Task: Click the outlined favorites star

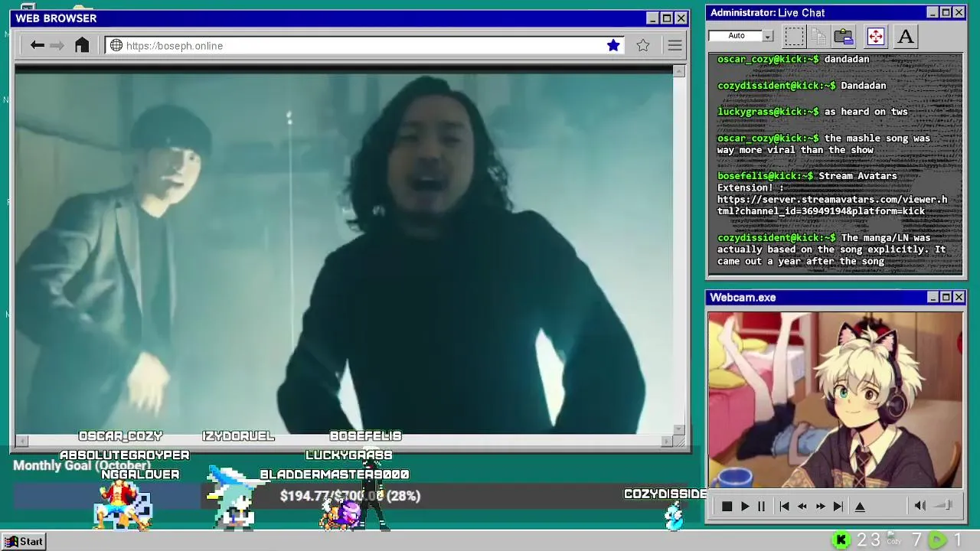Action: [643, 46]
